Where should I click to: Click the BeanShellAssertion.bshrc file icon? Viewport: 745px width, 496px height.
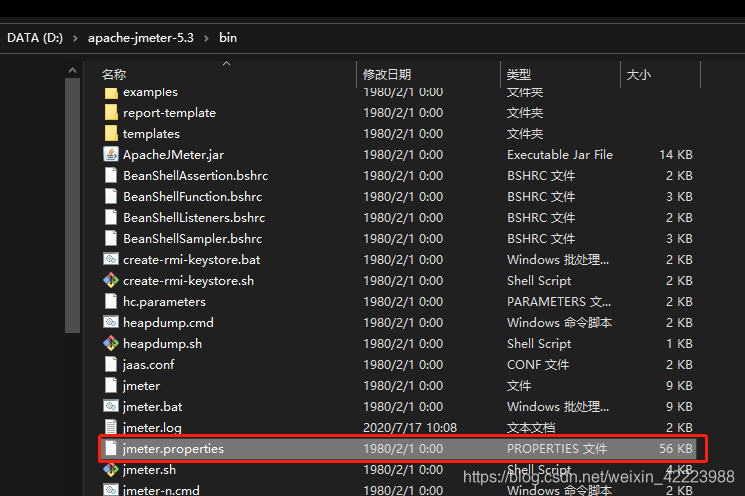pos(111,175)
